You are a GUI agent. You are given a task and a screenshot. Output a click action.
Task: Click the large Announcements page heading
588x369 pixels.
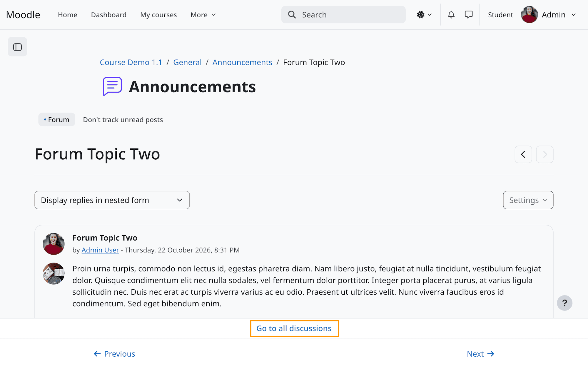click(x=192, y=87)
